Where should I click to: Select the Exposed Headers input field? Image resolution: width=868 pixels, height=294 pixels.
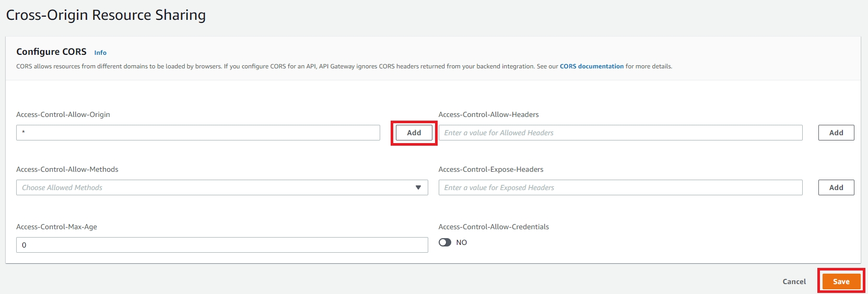coord(620,187)
